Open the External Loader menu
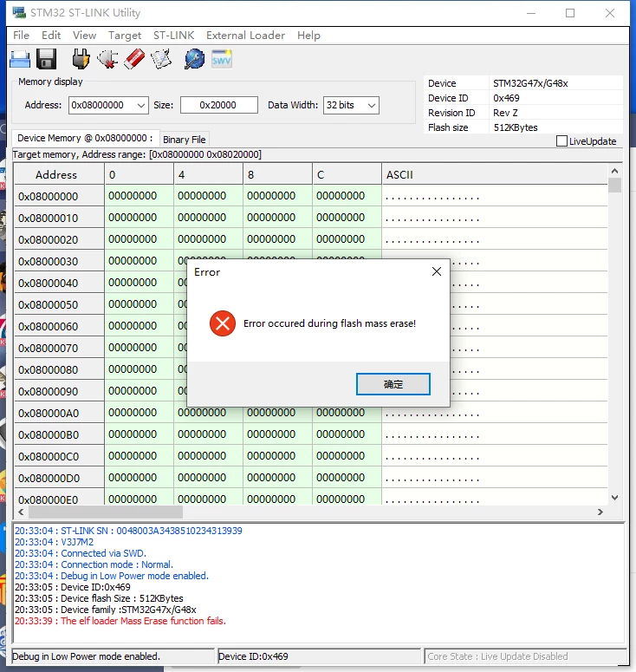The image size is (636, 672). click(x=245, y=36)
